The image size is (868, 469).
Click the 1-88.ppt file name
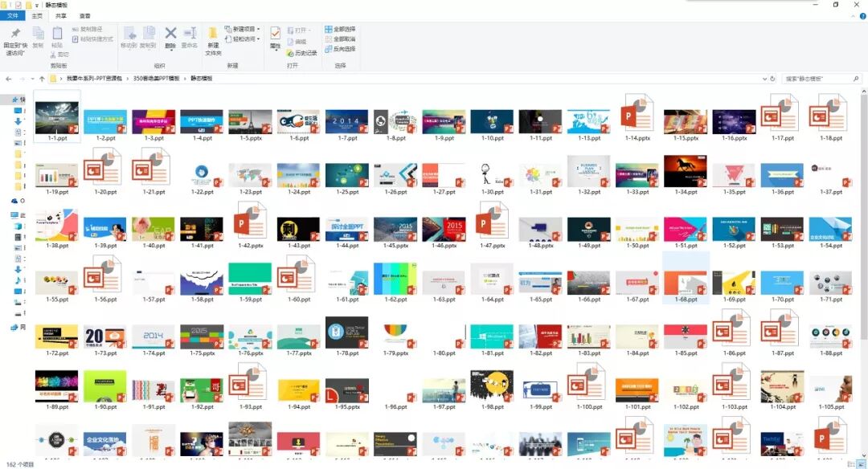(830, 353)
